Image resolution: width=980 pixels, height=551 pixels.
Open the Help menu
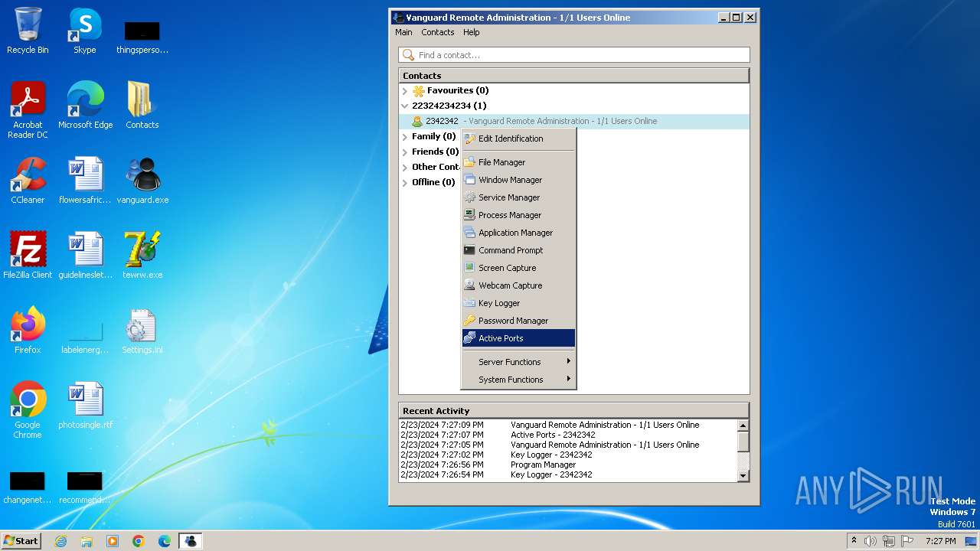coord(472,32)
